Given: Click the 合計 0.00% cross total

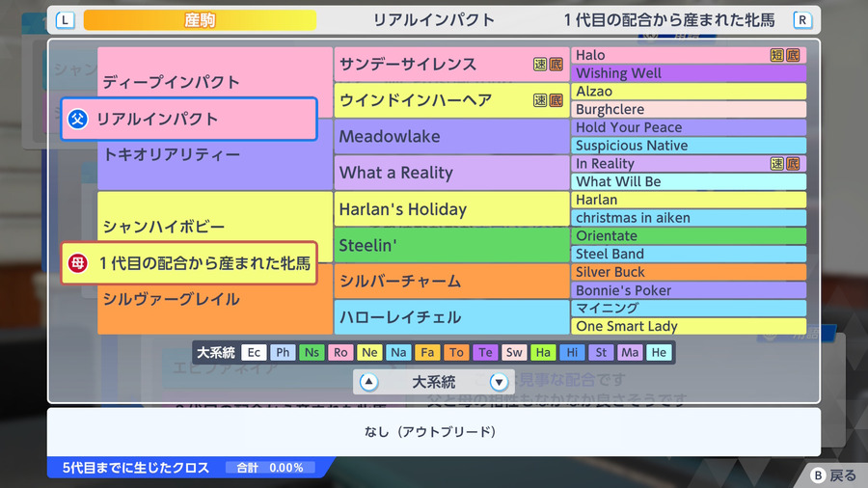Looking at the screenshot, I should click(270, 468).
